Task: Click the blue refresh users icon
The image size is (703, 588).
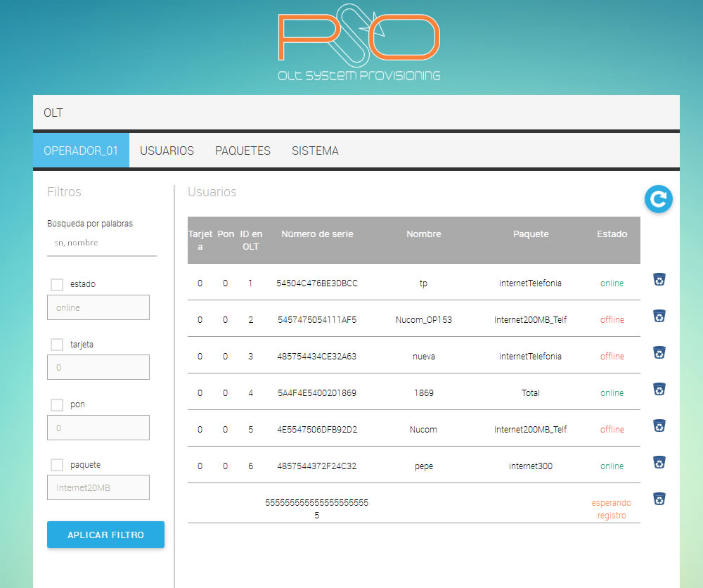Action: click(658, 200)
